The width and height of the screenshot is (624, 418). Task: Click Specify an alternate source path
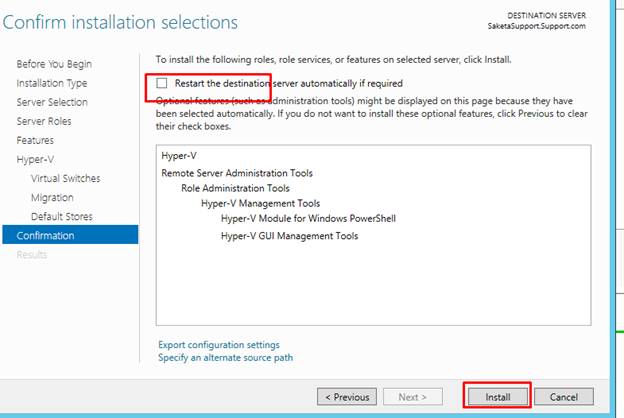click(x=225, y=358)
